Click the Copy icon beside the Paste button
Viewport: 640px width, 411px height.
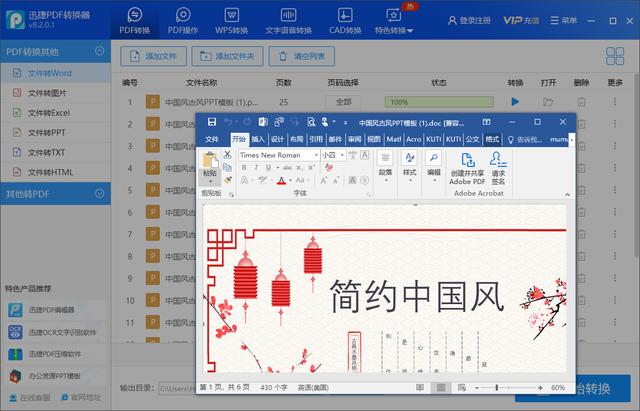coord(227,167)
